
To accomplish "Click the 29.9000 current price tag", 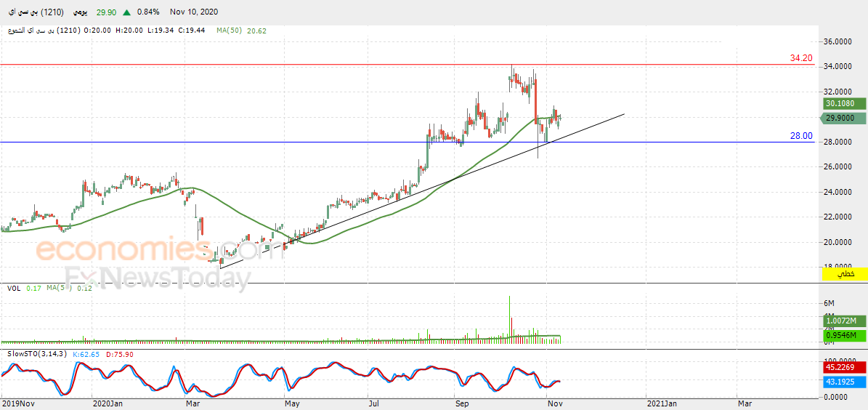I will click(844, 118).
